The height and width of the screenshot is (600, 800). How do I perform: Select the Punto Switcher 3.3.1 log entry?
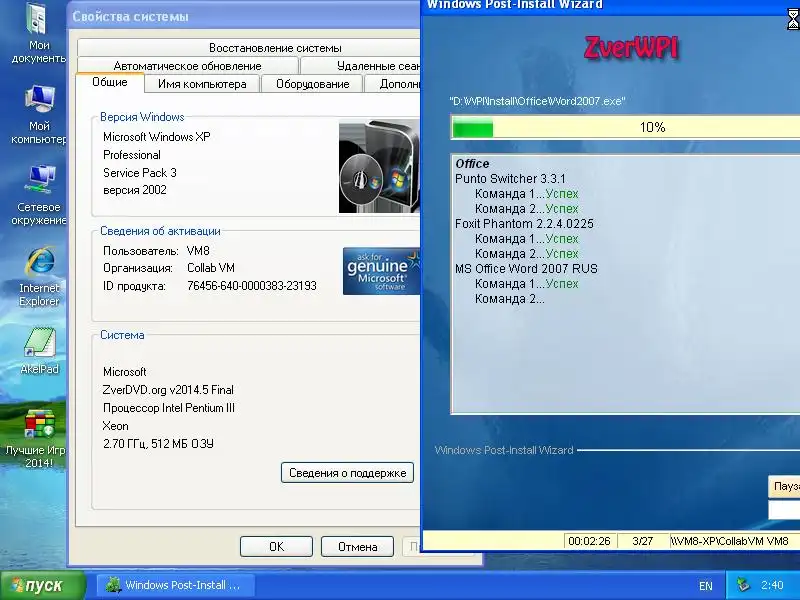click(510, 179)
